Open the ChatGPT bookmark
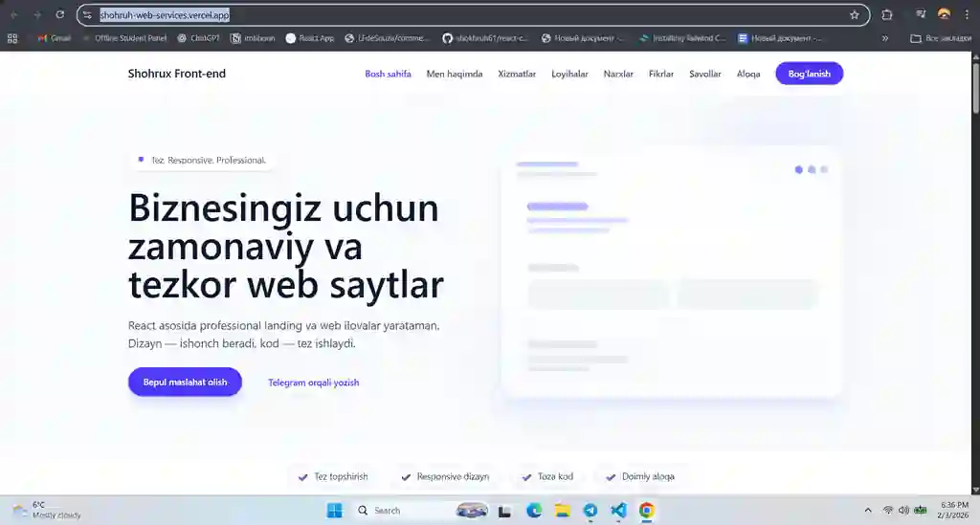 coord(198,38)
